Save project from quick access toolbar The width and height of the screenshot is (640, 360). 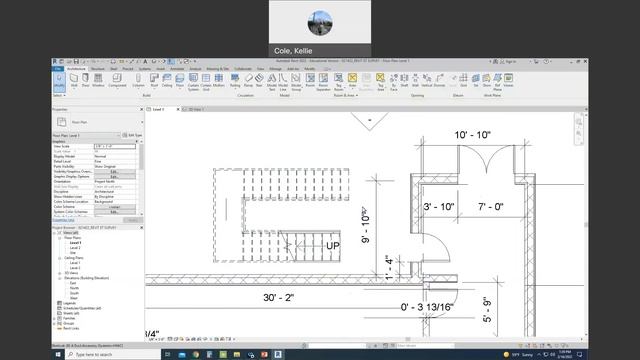pos(76,62)
